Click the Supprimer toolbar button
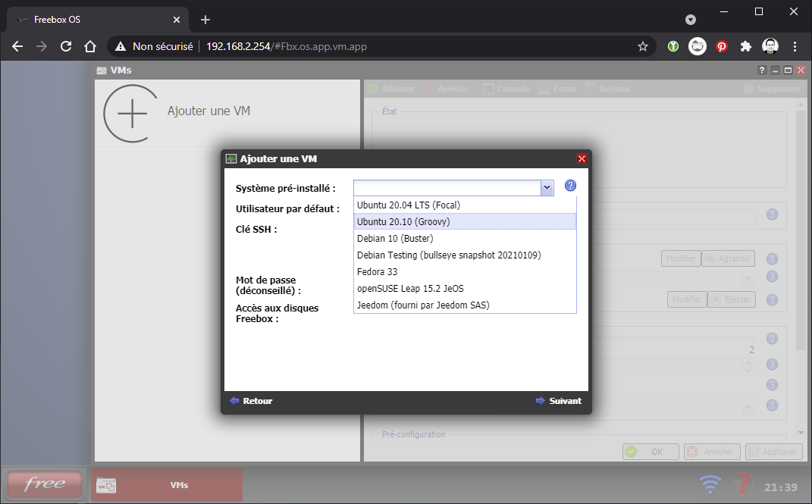 pos(772,89)
